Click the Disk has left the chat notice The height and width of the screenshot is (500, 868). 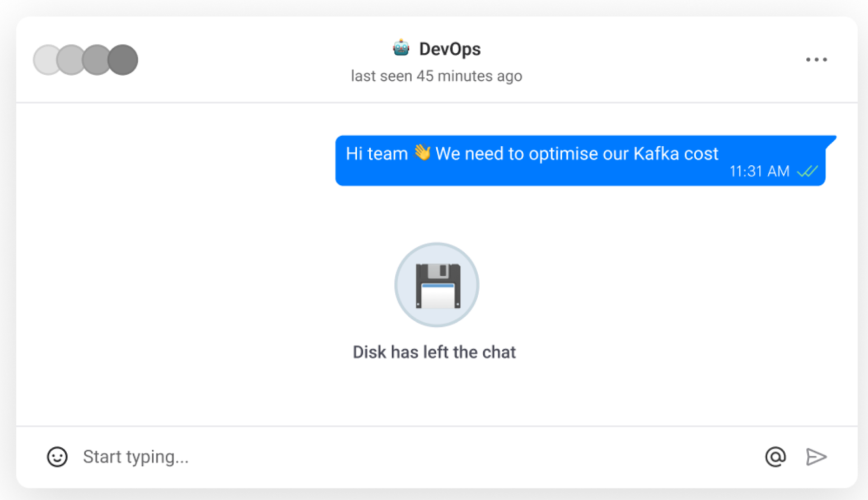tap(434, 352)
